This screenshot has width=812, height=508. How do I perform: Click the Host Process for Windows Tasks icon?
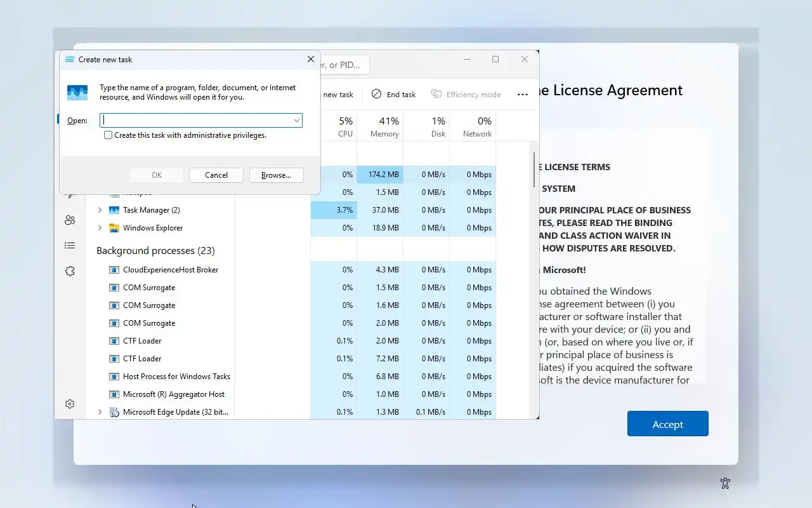pos(114,377)
